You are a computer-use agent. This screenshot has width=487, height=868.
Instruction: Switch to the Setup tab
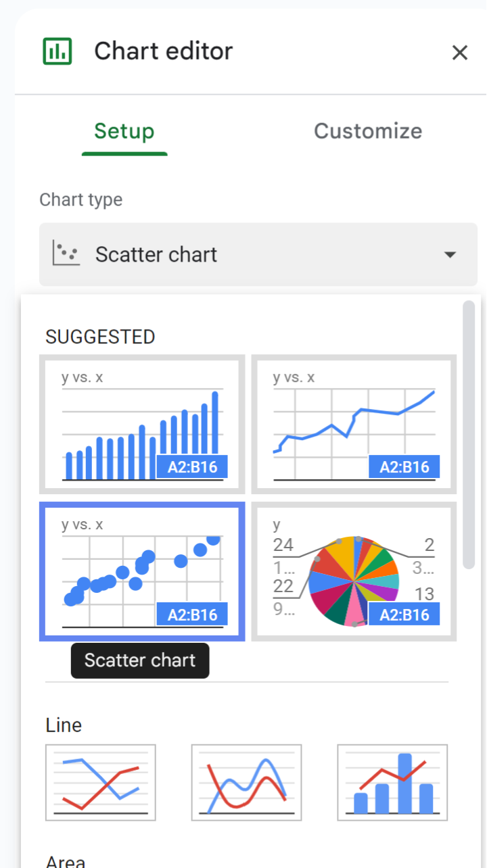coord(124,131)
